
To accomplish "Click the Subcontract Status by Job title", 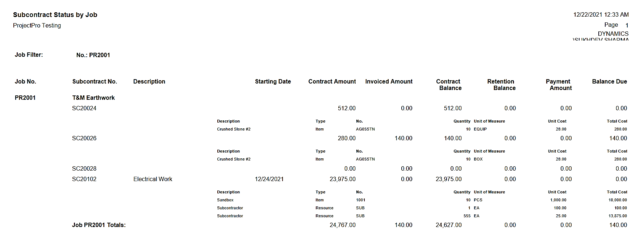I will click(x=55, y=15).
